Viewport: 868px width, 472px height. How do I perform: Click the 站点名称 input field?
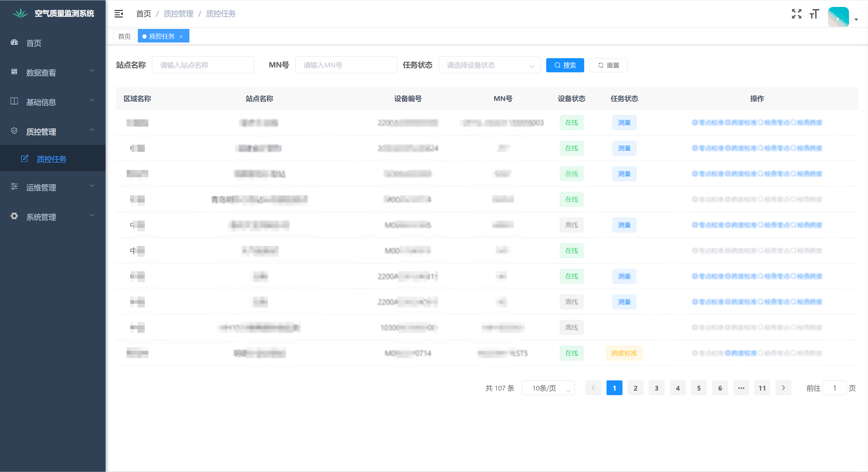[x=203, y=65]
